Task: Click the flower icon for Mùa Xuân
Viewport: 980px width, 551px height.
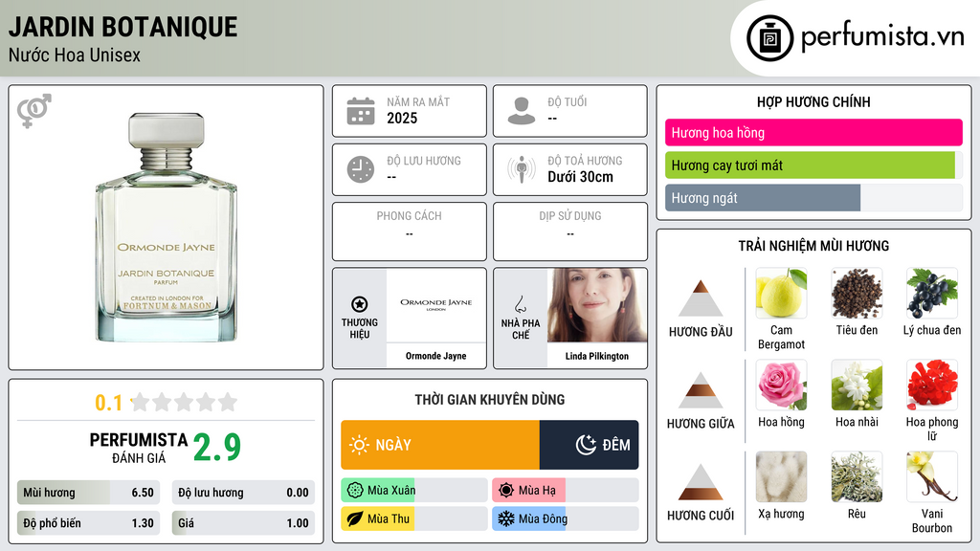Action: 354,491
